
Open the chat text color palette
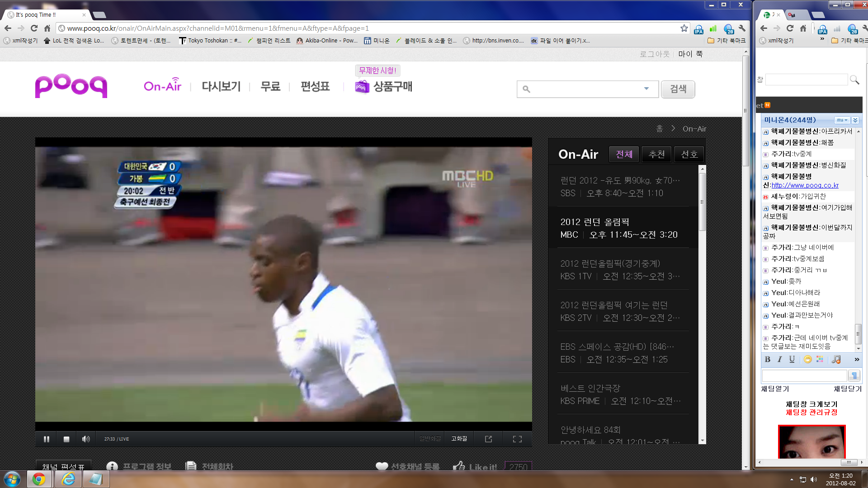pos(820,359)
